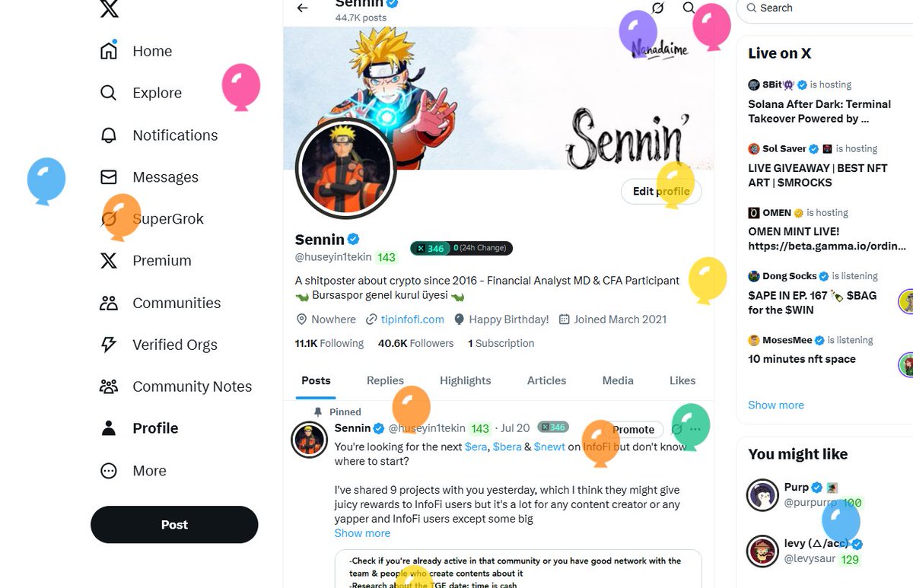Open Sennin's profile avatar picture
Image resolution: width=913 pixels, height=588 pixels.
tap(346, 168)
